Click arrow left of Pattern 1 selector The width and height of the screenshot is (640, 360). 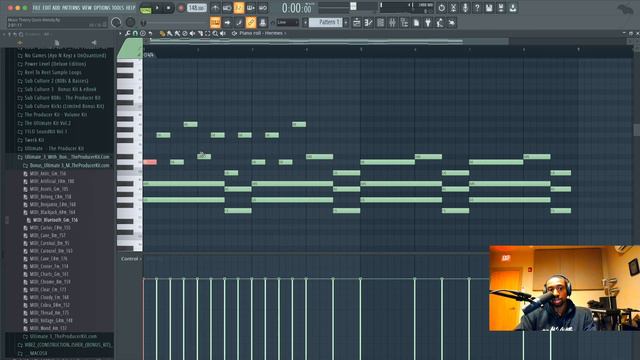point(305,22)
